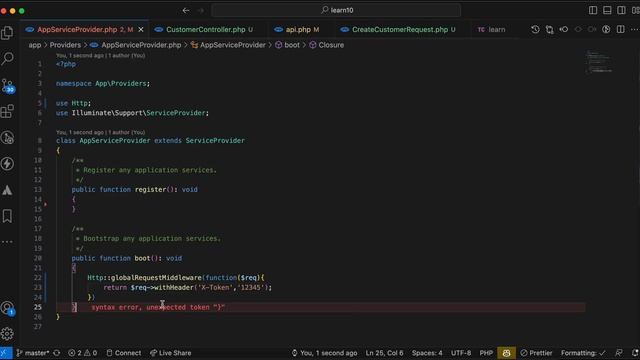Open file history timeline icon in editor toolbar
Viewport: 640px width, 360px height.
point(535,29)
